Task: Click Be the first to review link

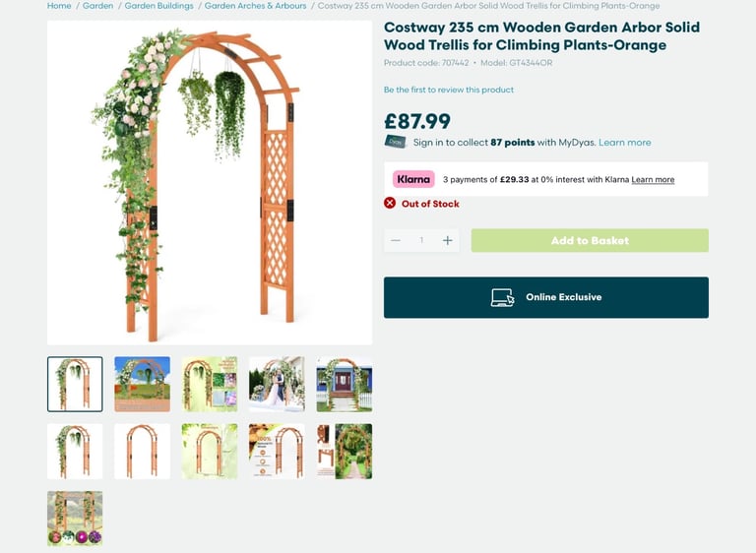Action: (x=449, y=90)
